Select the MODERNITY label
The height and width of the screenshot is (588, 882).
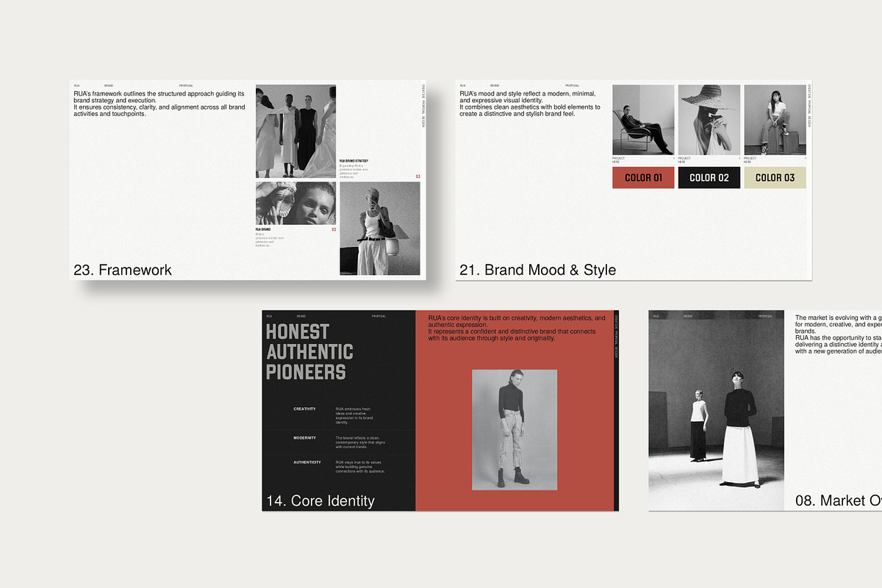pos(304,437)
